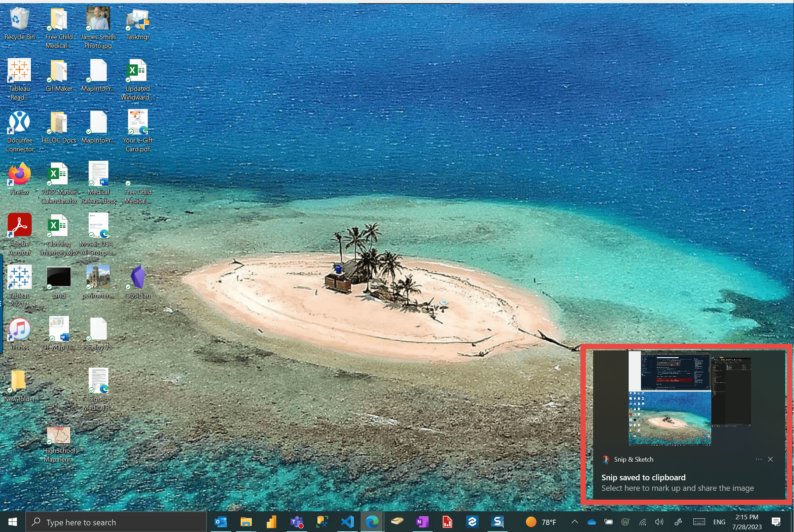The image size is (794, 532).
Task: Open Visual Studio Code from taskbar
Action: point(347,522)
